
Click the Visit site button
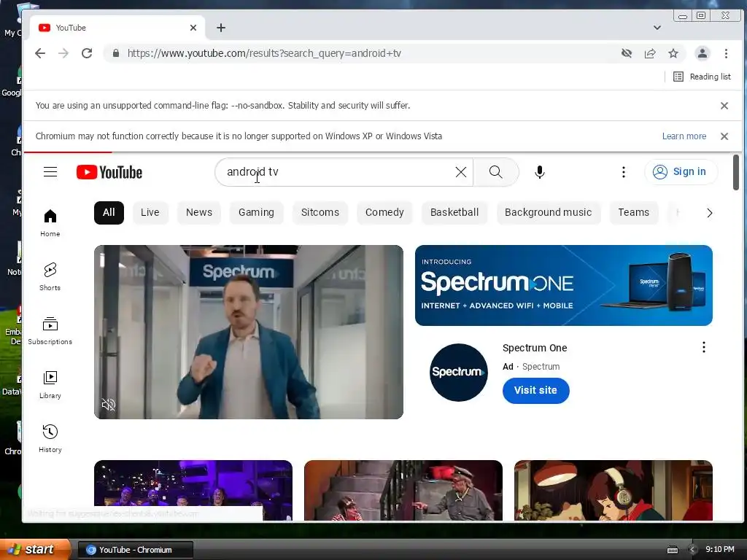coord(535,391)
